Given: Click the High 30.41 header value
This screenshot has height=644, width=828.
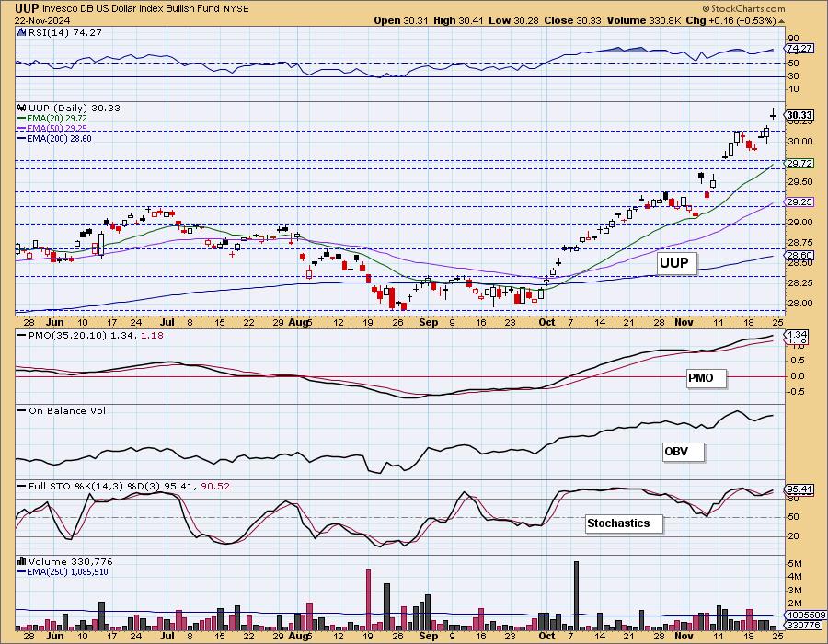Looking at the screenshot, I should (x=460, y=20).
